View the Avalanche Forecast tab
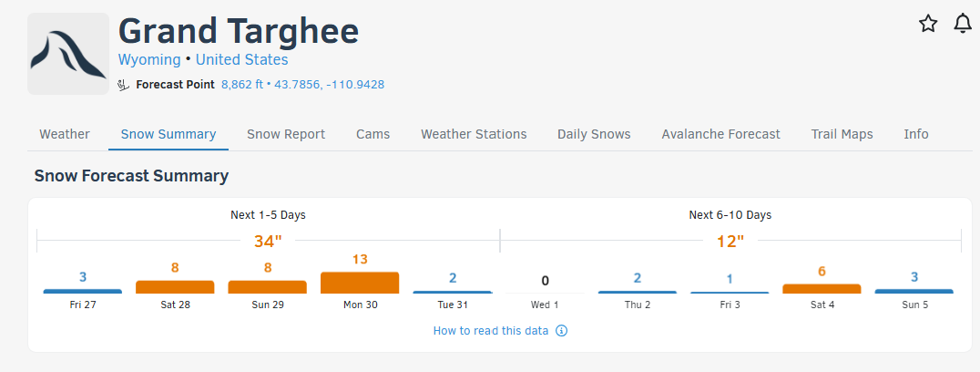The height and width of the screenshot is (372, 980). pos(720,134)
